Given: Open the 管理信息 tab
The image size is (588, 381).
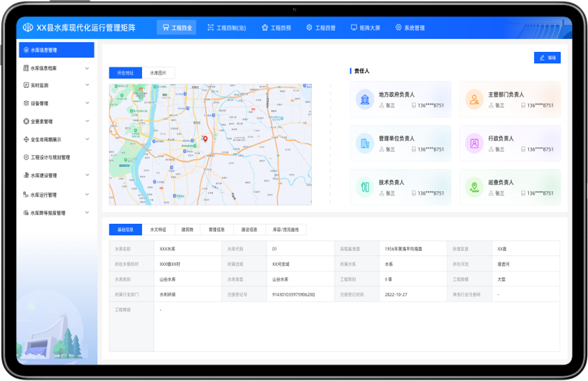Looking at the screenshot, I should [217, 230].
